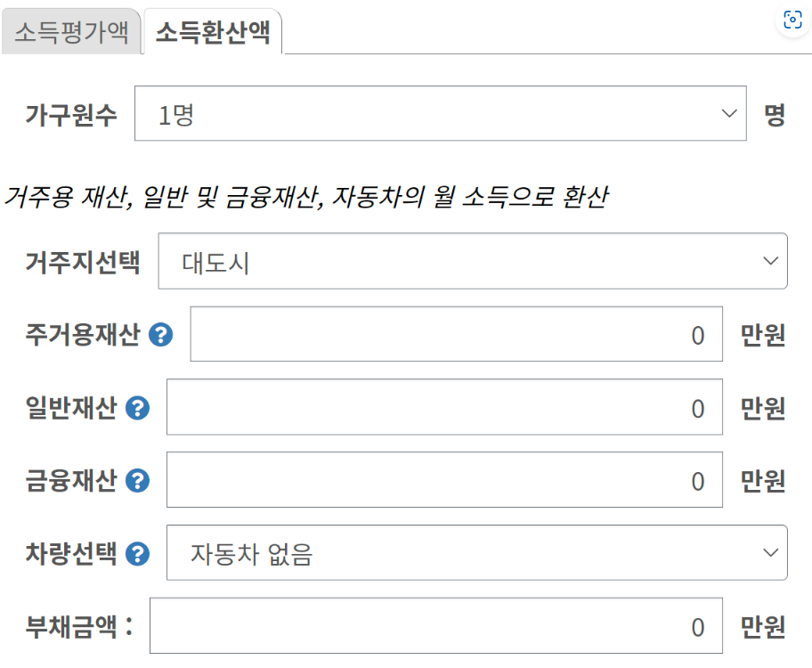Click inside the 주거용재산 input field

[454, 334]
